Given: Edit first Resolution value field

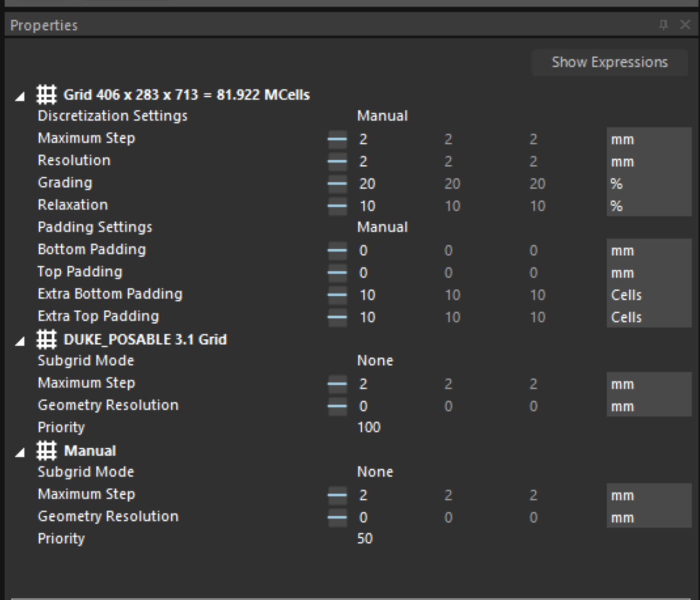Looking at the screenshot, I should [363, 162].
